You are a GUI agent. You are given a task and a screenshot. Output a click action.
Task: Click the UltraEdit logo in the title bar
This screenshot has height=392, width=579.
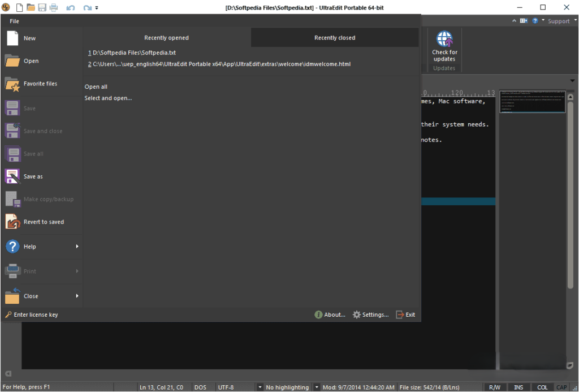coord(6,7)
